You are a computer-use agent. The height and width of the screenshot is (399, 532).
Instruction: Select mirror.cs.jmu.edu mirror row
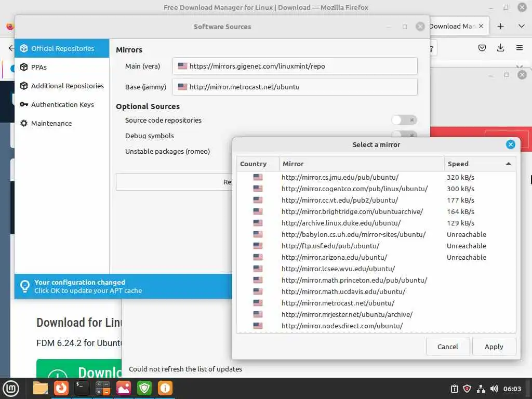[376, 177]
